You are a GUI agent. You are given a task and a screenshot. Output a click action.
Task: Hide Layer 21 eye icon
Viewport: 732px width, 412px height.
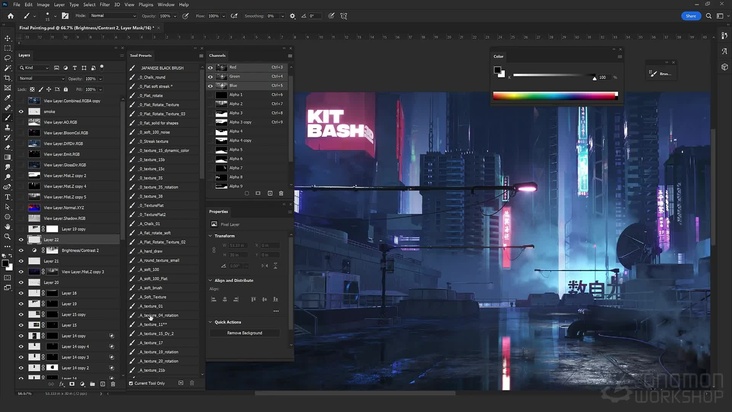point(21,261)
